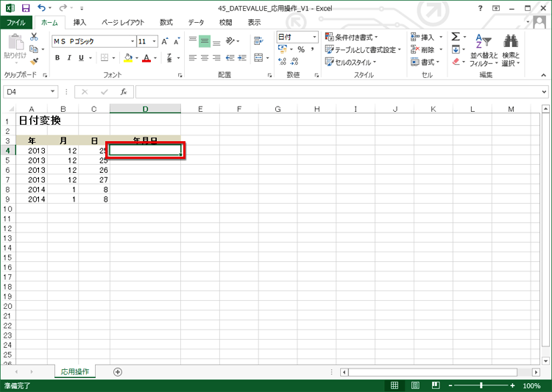Image resolution: width=552 pixels, height=392 pixels.
Task: Click the Undo arrow icon
Action: click(41, 8)
